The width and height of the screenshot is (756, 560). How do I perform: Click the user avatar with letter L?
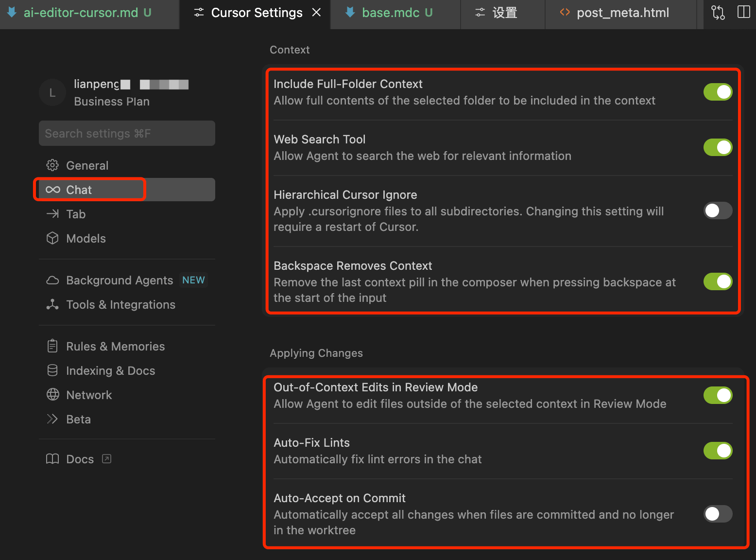pos(52,92)
